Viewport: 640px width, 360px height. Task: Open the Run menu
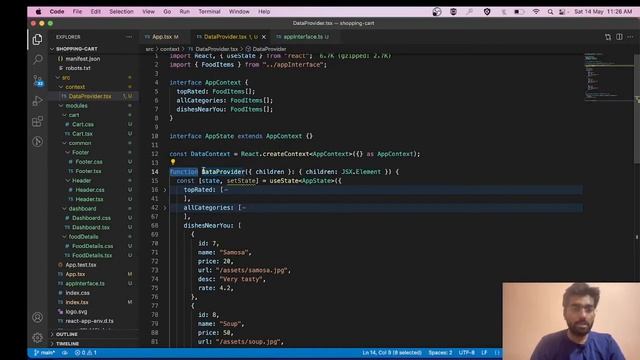[x=184, y=12]
